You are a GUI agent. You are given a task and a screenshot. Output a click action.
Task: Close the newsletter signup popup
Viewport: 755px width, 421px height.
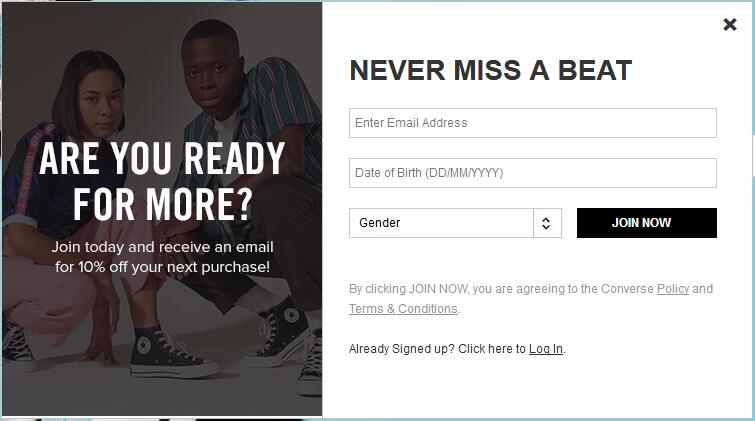pos(730,25)
